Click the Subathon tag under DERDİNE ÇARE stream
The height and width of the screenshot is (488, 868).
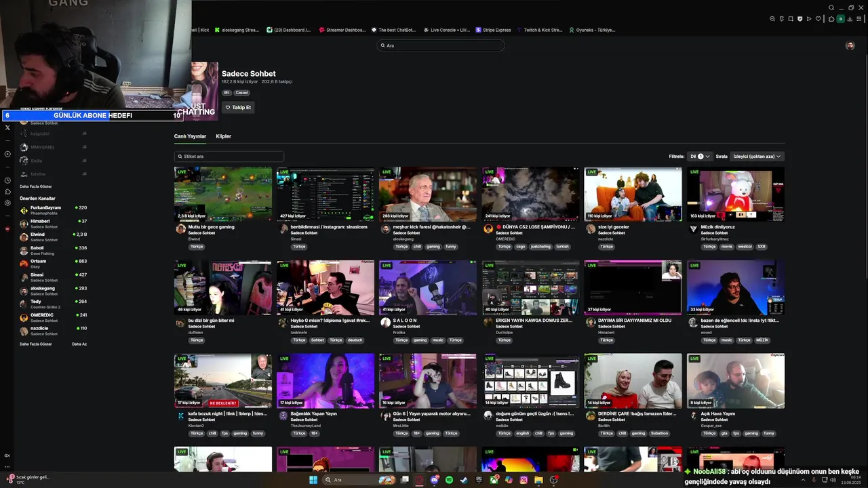pyautogui.click(x=659, y=433)
